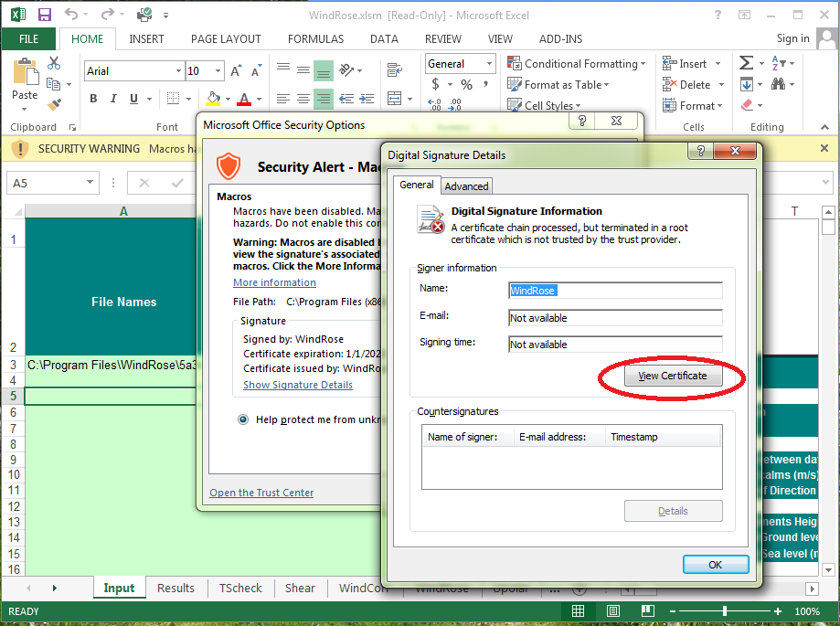Click Show Signature Details link
Viewport: 840px width, 626px height.
tap(298, 385)
